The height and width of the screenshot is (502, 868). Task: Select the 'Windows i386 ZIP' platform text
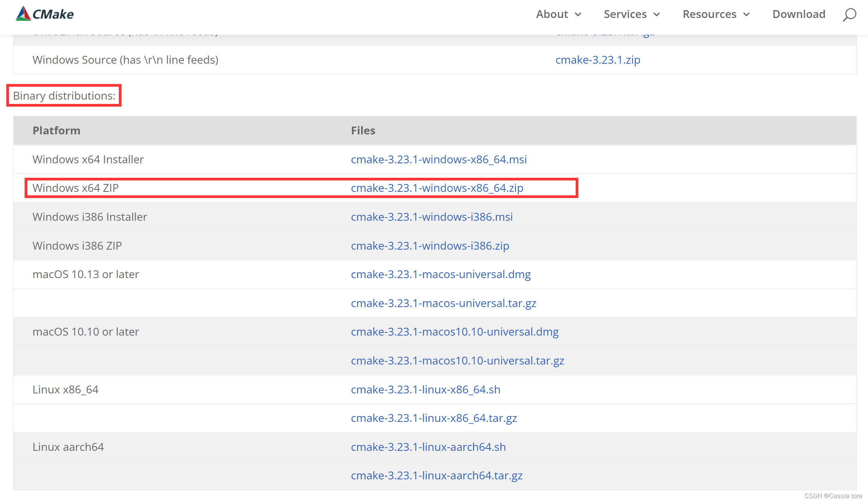77,246
